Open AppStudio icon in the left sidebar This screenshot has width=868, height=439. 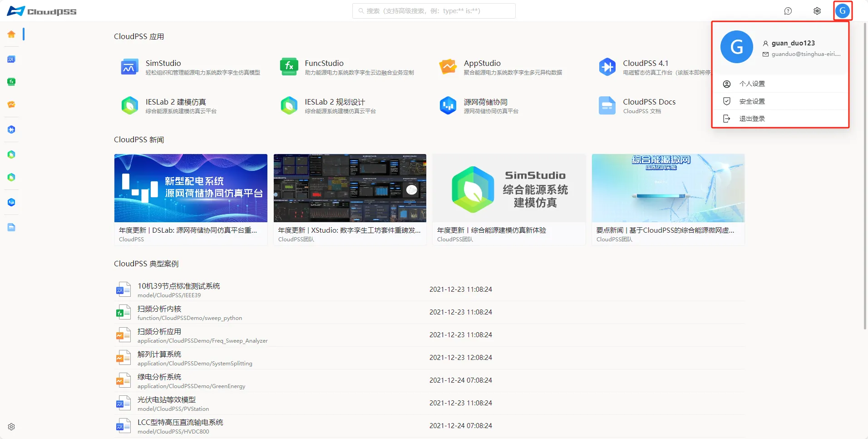coord(11,105)
